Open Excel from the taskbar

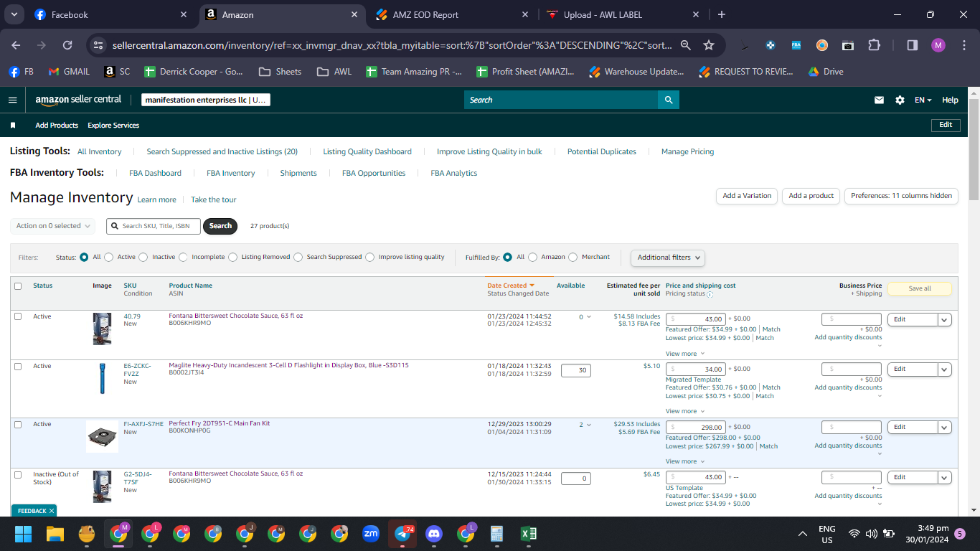pyautogui.click(x=529, y=534)
